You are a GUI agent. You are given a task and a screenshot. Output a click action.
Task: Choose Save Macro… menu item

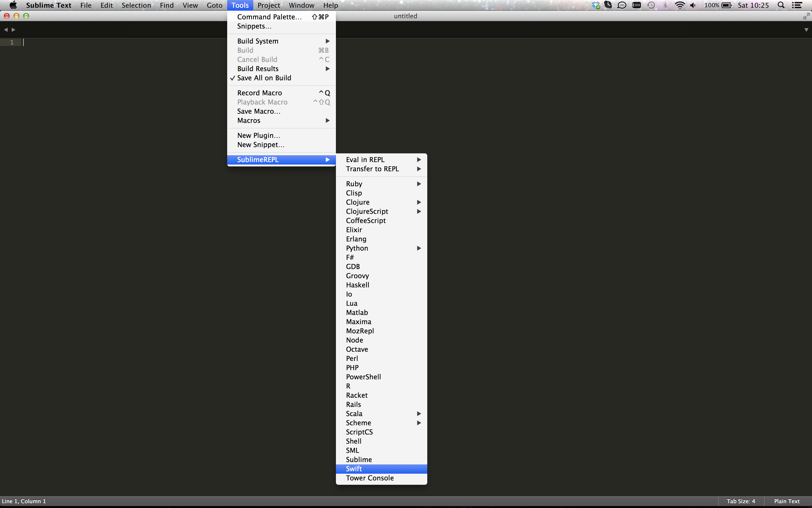[281, 111]
